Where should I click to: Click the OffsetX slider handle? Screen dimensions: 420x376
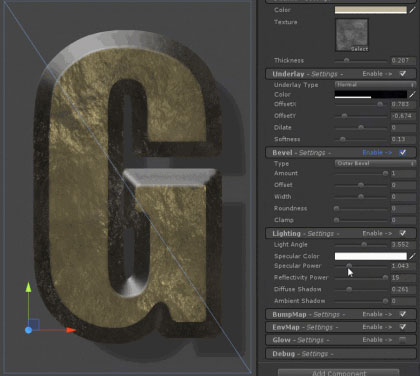380,104
